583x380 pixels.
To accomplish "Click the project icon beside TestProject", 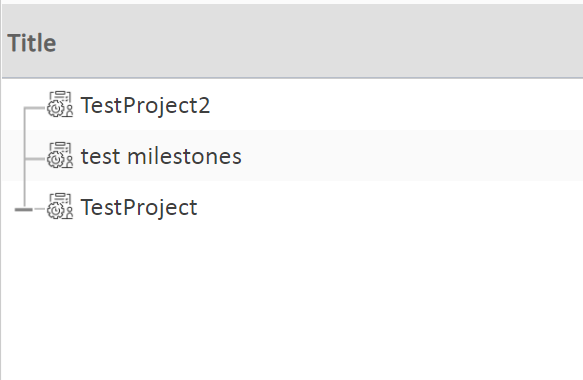I will (x=60, y=206).
